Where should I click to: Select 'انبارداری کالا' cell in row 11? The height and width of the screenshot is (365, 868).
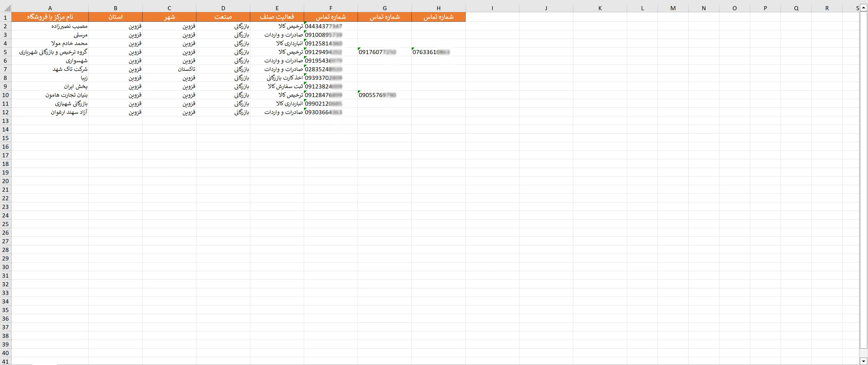coord(277,103)
